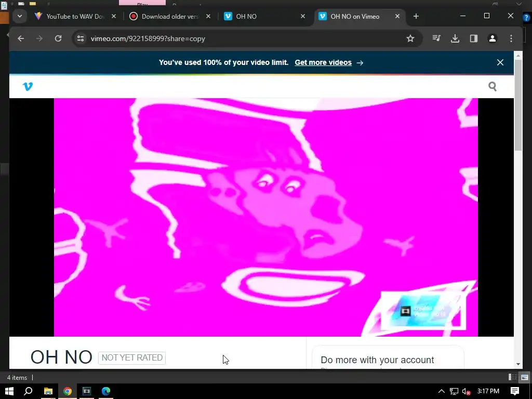532x399 pixels.
Task: Open Windows notification center
Action: tap(515, 391)
